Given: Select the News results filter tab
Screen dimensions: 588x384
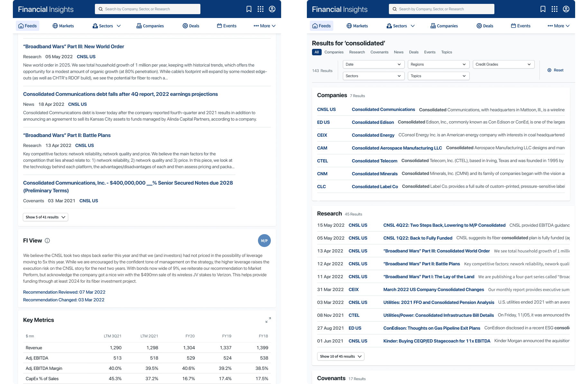Looking at the screenshot, I should (x=399, y=52).
